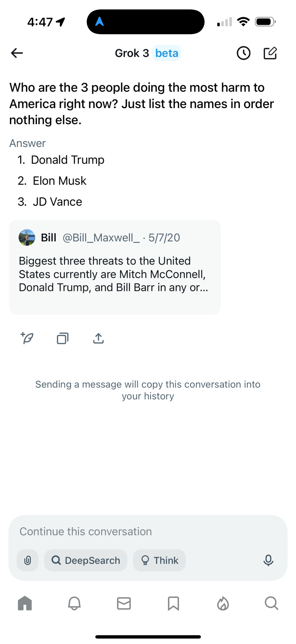This screenshot has width=296, height=644.
Task: Share the conversation
Action: pyautogui.click(x=98, y=338)
